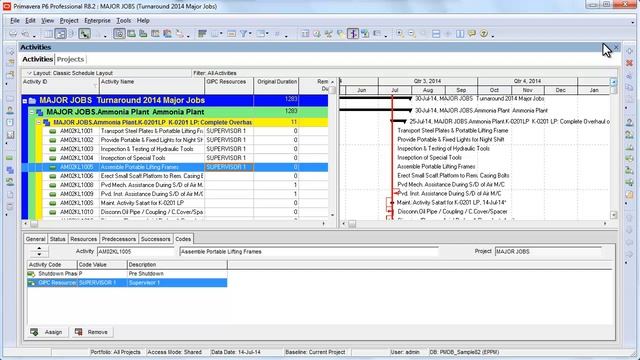The width and height of the screenshot is (640, 360).
Task: Click the yellow Help question mark icon
Action: [484, 34]
